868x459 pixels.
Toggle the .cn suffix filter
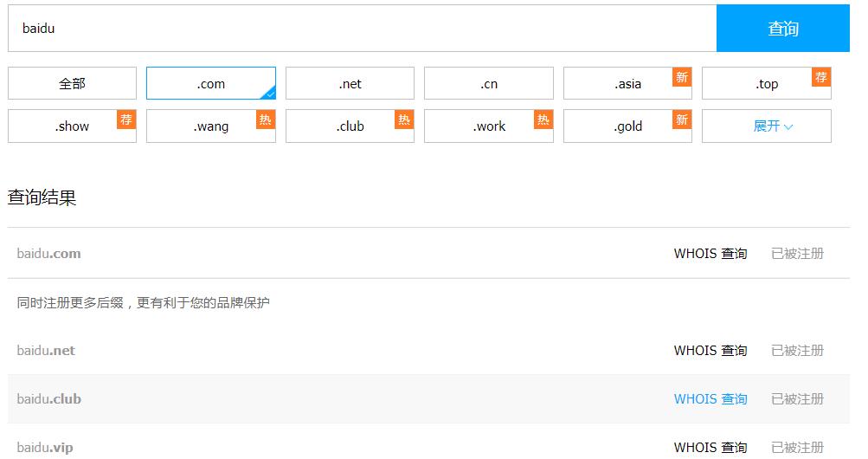[x=488, y=84]
